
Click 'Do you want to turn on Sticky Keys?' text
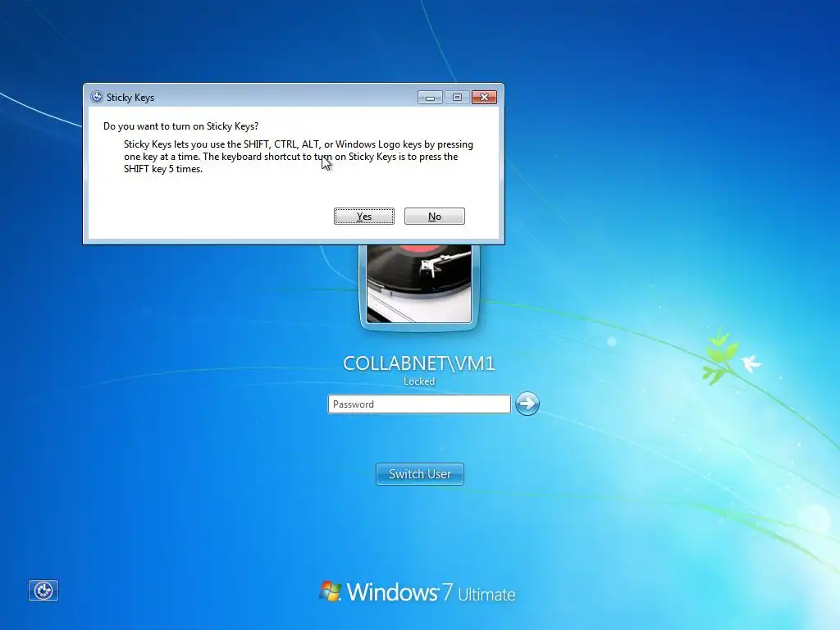181,126
